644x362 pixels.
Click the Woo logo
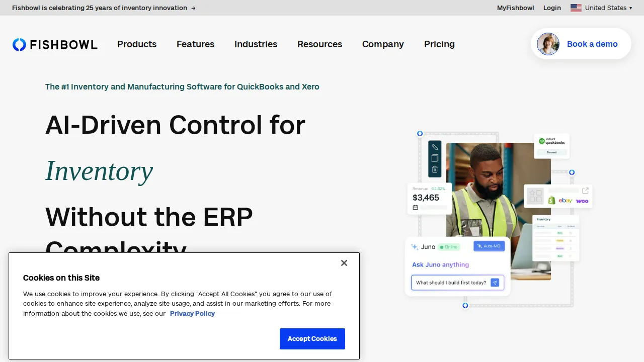click(x=582, y=201)
